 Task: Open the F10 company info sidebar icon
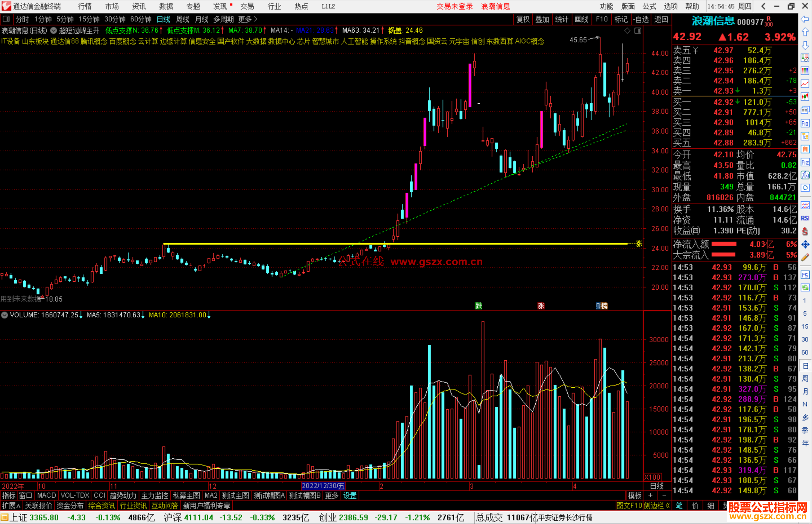pos(805,124)
